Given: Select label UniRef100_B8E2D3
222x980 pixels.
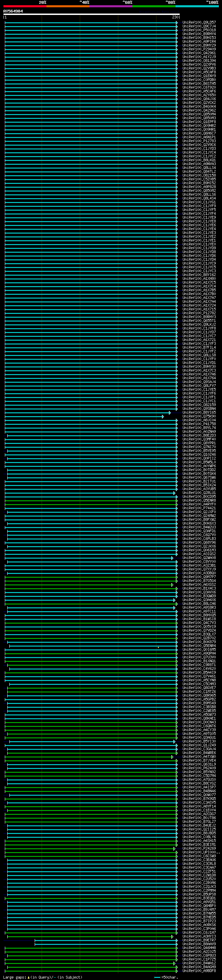Looking at the screenshot, I should coord(199,436).
